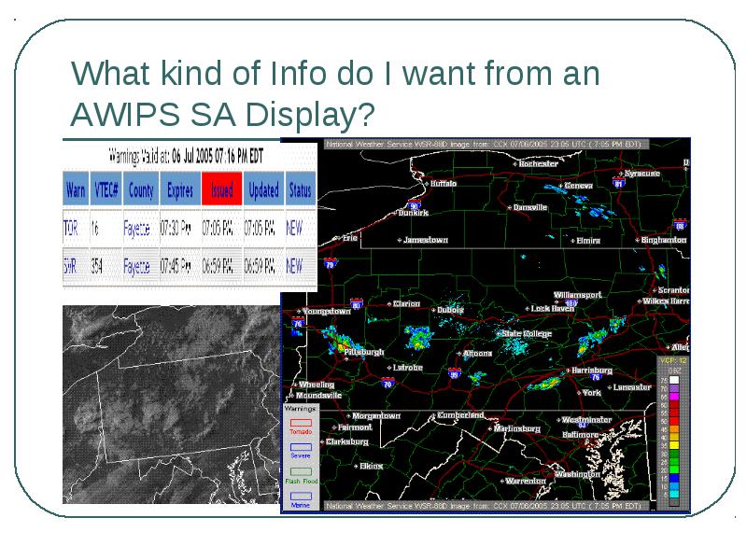Click the Geneva city label

[x=578, y=185]
